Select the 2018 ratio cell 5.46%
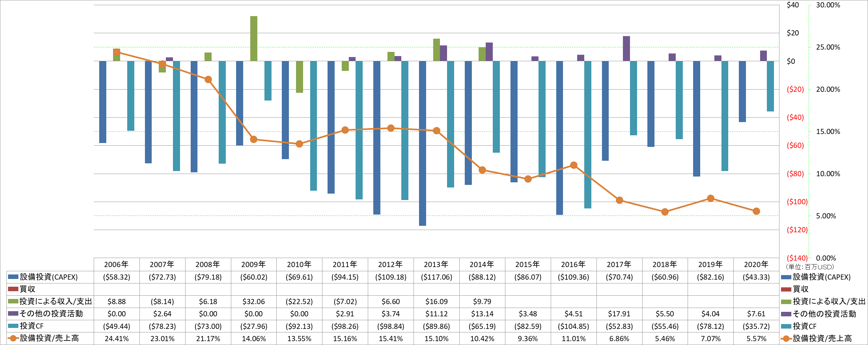868x345 pixels. [x=665, y=338]
